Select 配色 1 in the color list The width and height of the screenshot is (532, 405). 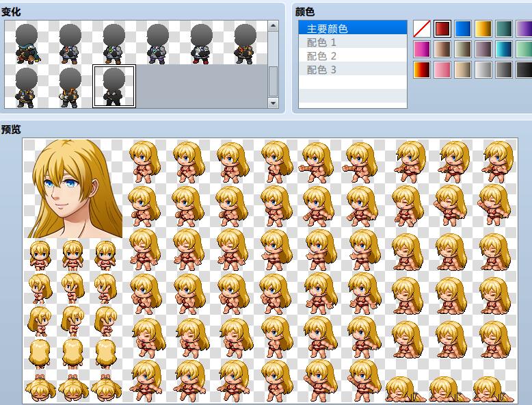[x=353, y=42]
